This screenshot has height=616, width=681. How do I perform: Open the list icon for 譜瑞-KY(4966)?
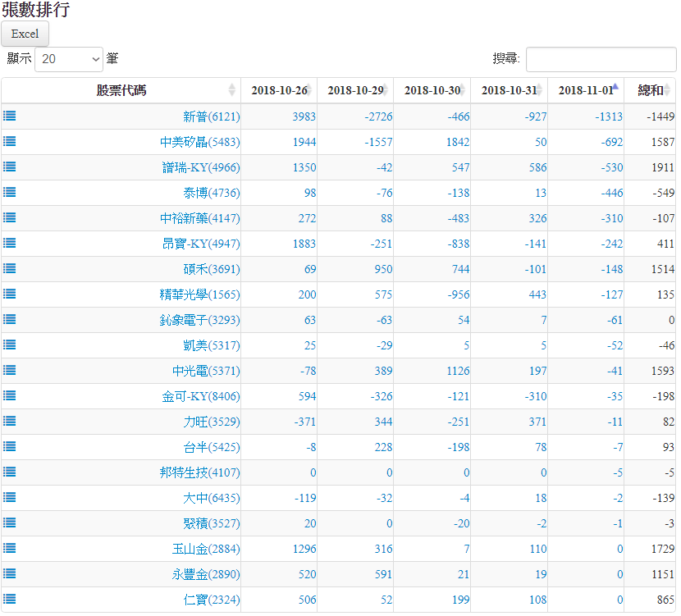(x=10, y=167)
